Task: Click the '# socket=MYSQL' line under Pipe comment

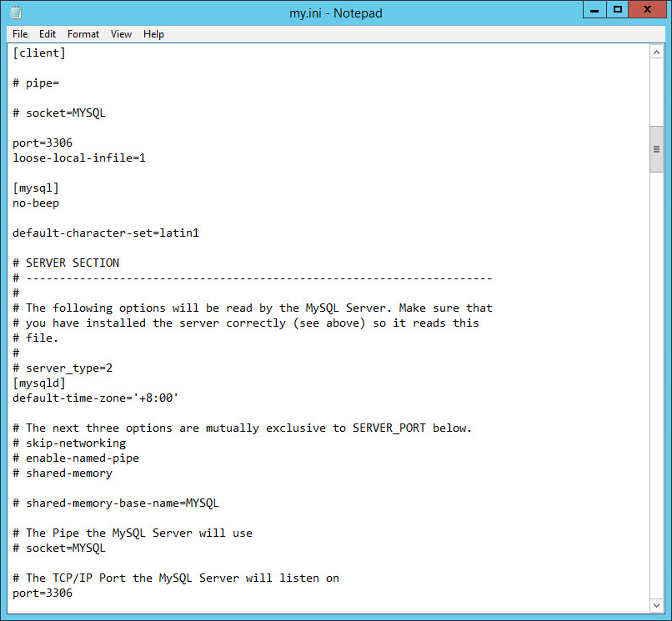Action: tap(58, 548)
